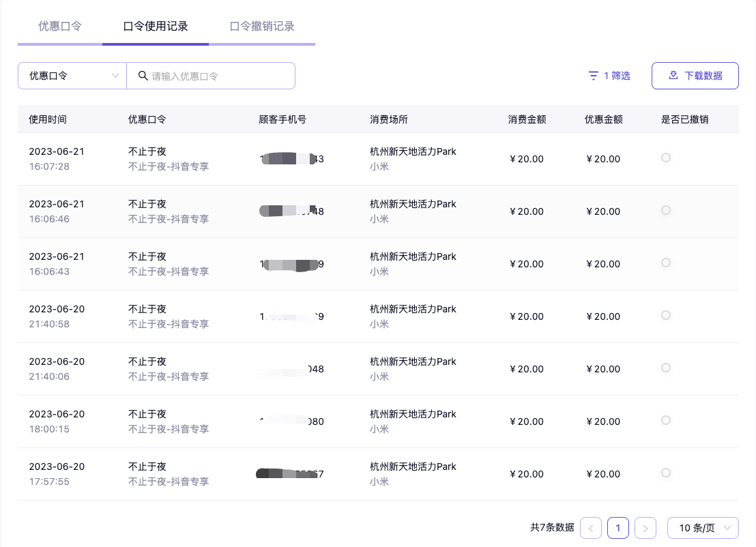The width and height of the screenshot is (756, 547).
Task: Click the 使用时间 column header
Action: pyautogui.click(x=48, y=119)
